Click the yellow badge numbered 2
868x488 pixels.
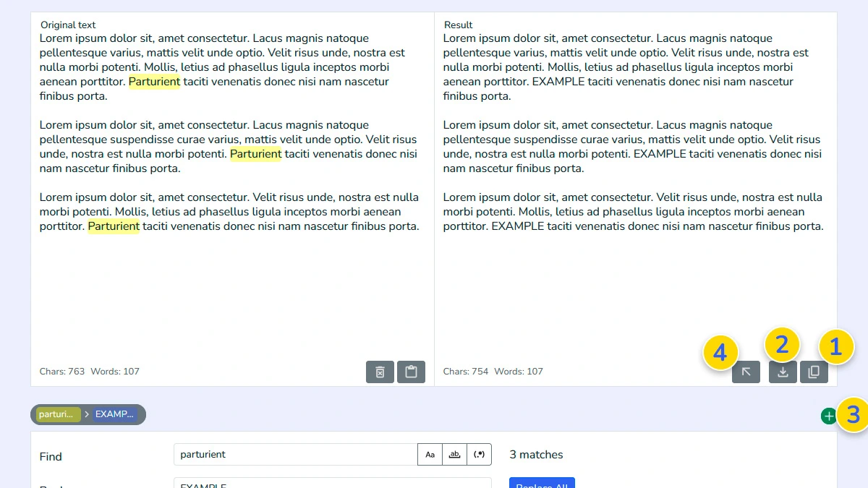point(782,346)
